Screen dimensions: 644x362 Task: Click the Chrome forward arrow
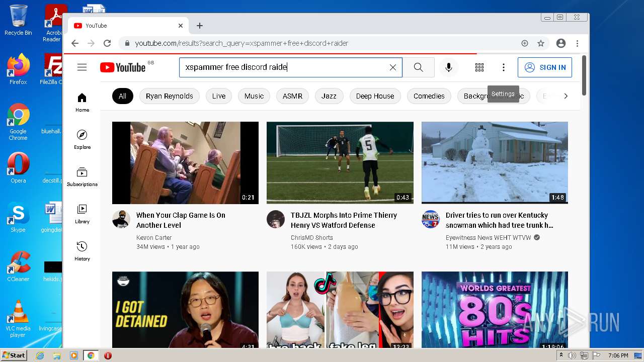point(91,43)
